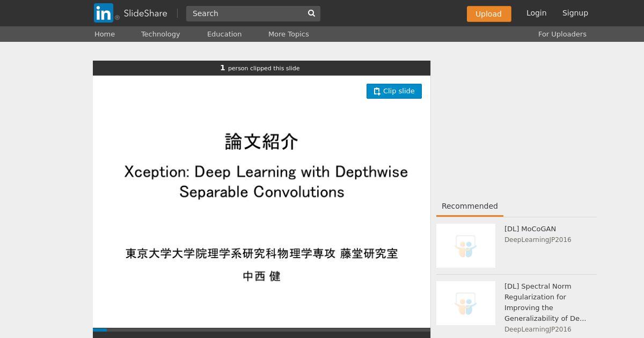Click the slide progress bar
The width and height of the screenshot is (644, 338).
(x=261, y=330)
